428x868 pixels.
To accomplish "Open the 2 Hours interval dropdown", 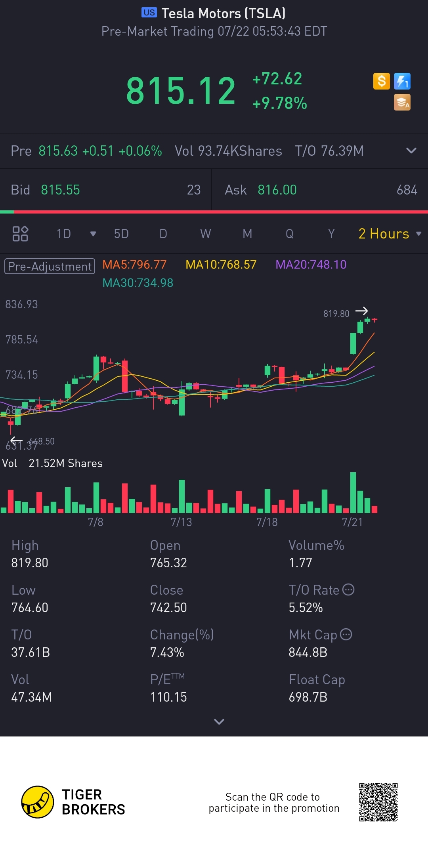I will [390, 234].
